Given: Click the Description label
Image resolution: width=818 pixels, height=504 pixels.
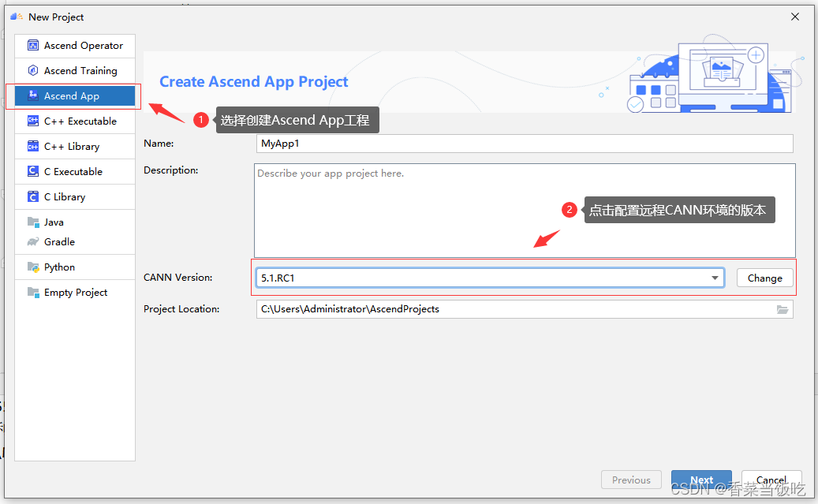Looking at the screenshot, I should 170,170.
